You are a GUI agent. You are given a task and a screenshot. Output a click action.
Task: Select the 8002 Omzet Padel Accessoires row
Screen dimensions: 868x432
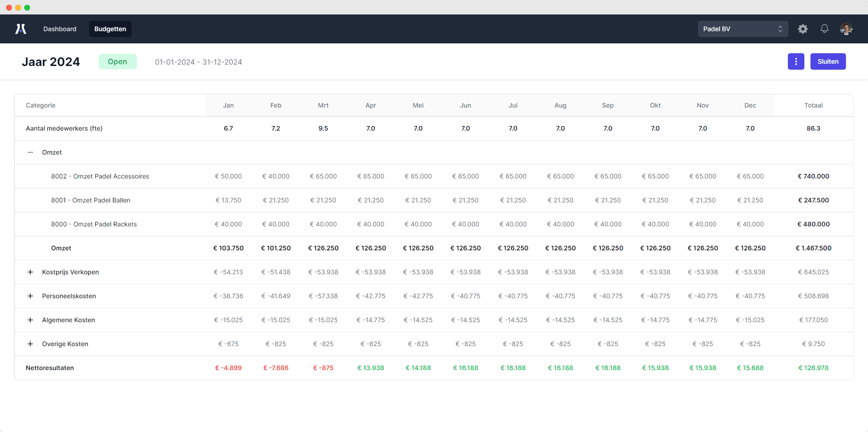click(x=100, y=176)
